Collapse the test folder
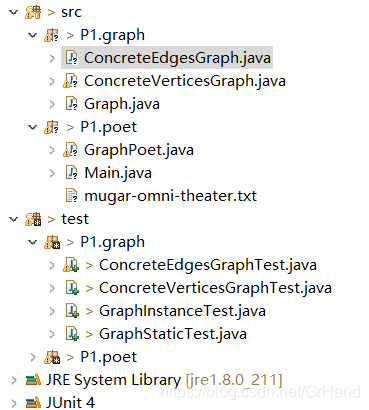The height and width of the screenshot is (410, 369). [x=14, y=219]
